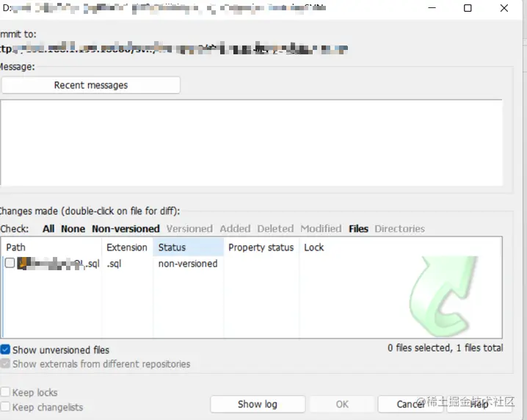Click the sql file type icon
The width and height of the screenshot is (527, 420).
coord(21,264)
